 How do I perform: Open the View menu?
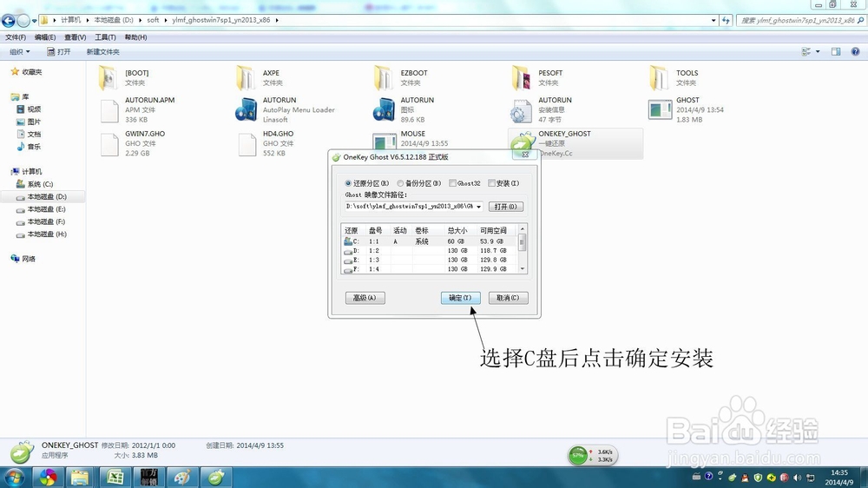coord(75,37)
